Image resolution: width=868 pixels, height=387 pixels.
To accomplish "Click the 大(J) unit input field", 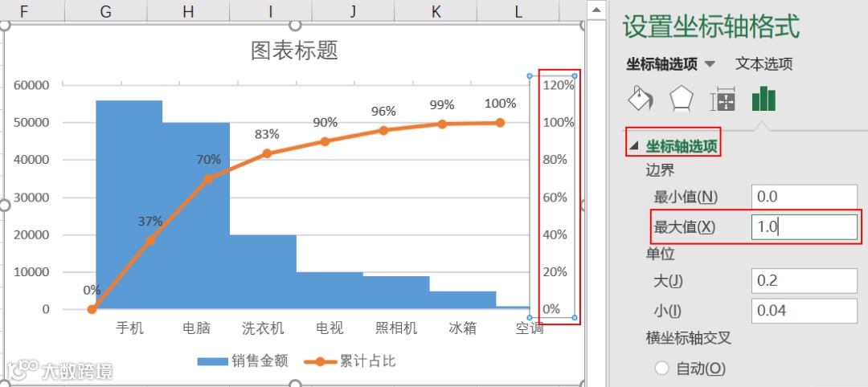I will point(805,281).
